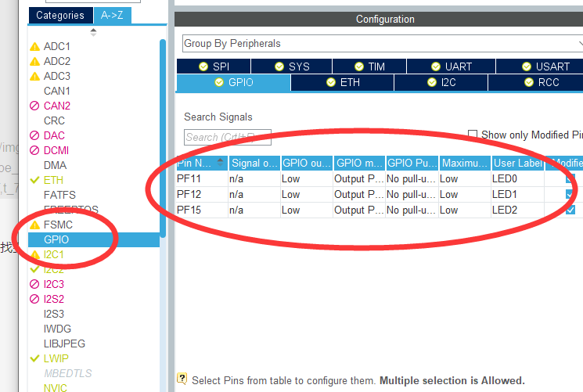Image resolution: width=583 pixels, height=392 pixels.
Task: Select LWIP in the peripheral list
Action: click(x=56, y=359)
